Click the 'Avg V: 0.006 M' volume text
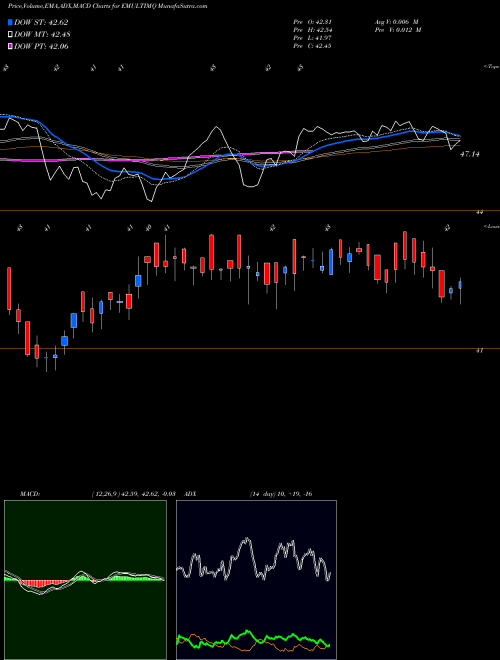Viewport: 500px width, 660px height. click(x=396, y=22)
